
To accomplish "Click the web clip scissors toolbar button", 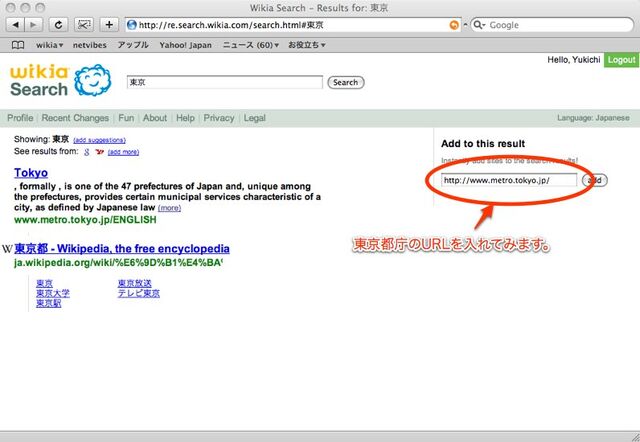I will click(x=84, y=25).
